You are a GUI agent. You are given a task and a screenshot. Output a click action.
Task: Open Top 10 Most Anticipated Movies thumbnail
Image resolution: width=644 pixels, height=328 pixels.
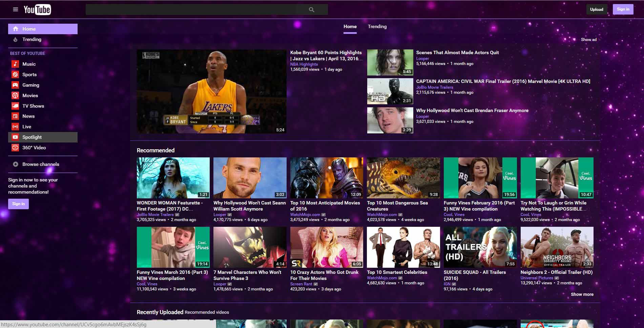(327, 178)
